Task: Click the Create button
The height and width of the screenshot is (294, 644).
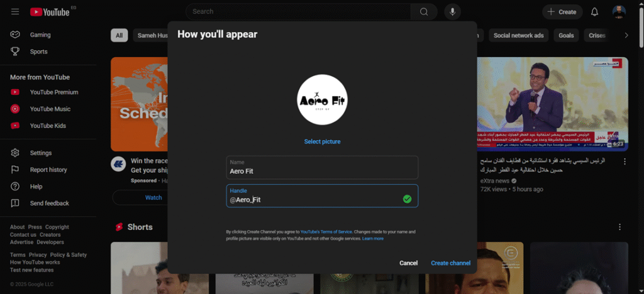Action: [562, 12]
